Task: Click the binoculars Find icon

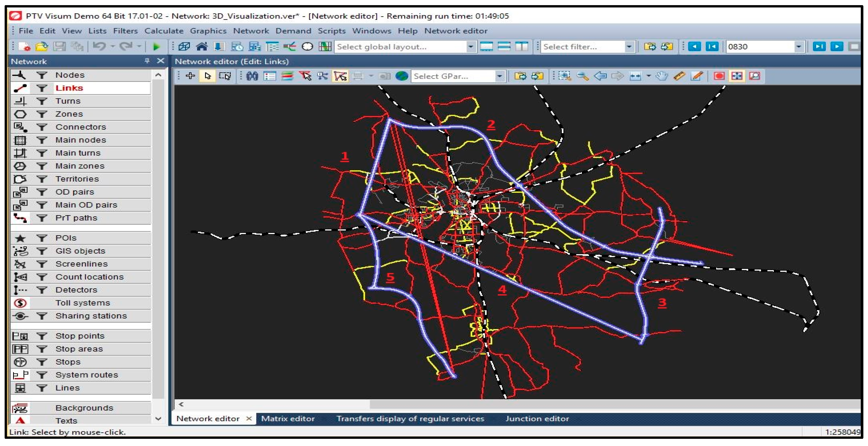Action: (x=252, y=76)
